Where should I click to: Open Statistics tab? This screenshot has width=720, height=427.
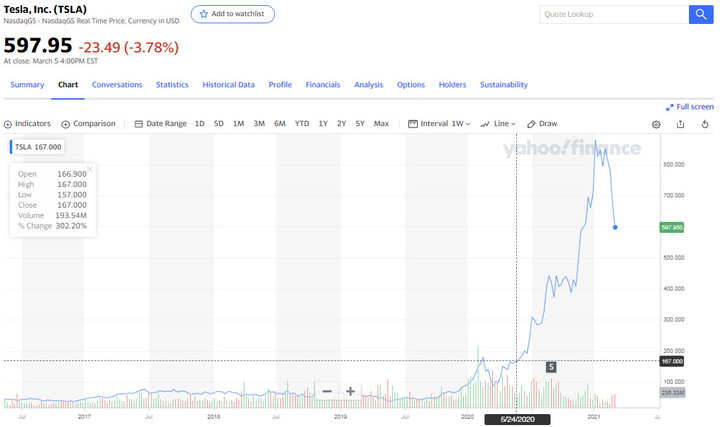(x=172, y=85)
